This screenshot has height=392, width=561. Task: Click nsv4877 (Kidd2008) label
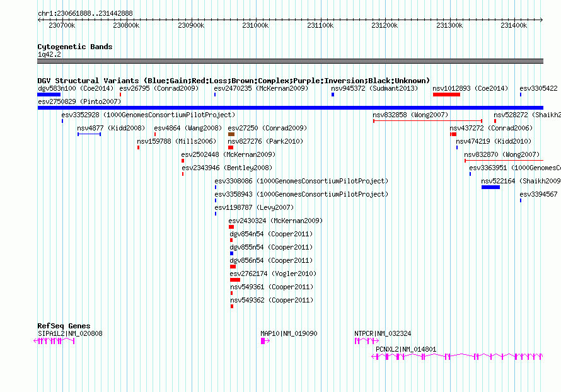pyautogui.click(x=111, y=128)
